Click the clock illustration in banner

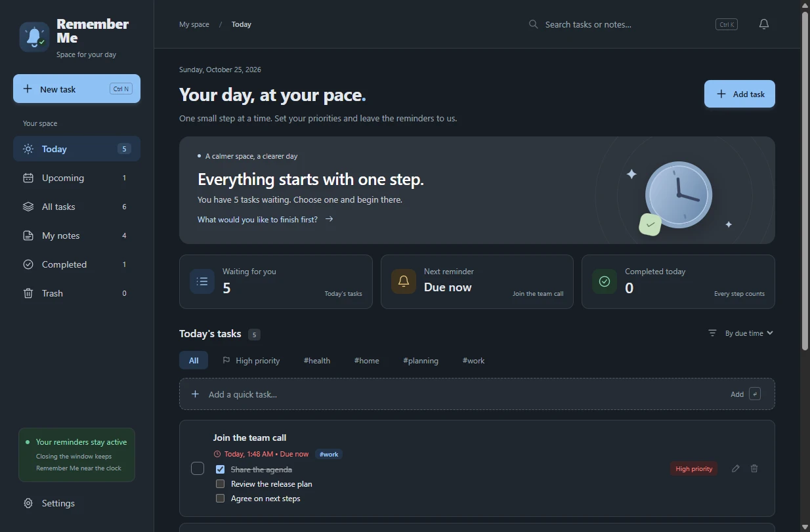[679, 195]
